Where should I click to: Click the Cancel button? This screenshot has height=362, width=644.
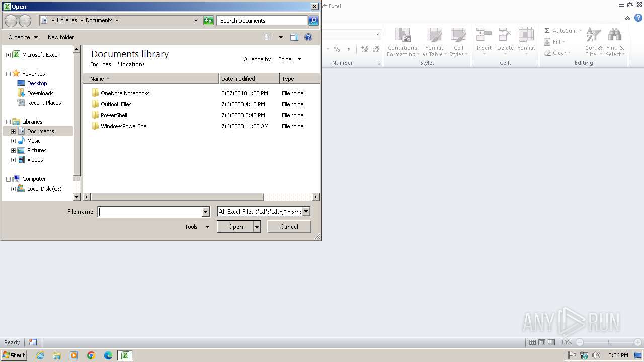[x=289, y=227]
